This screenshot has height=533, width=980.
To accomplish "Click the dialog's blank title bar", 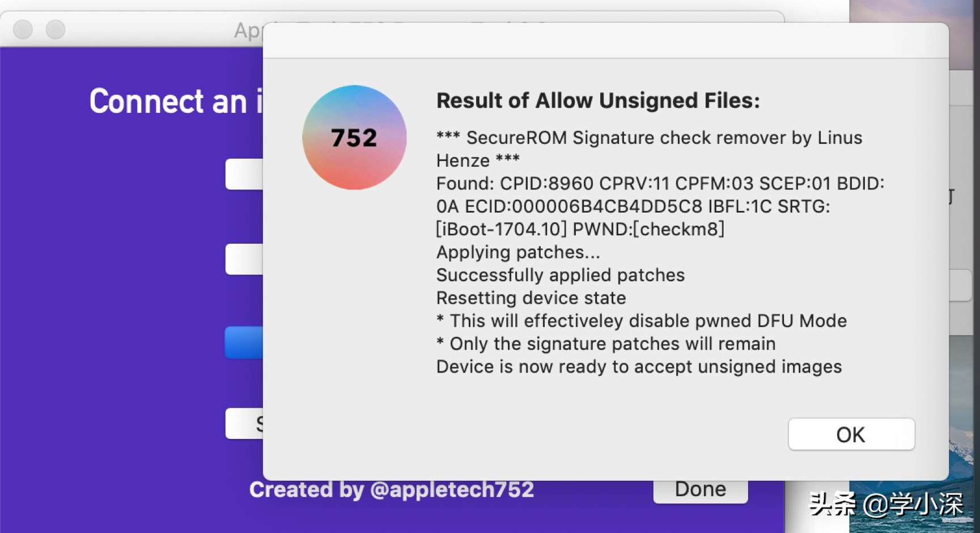I will pos(605,40).
